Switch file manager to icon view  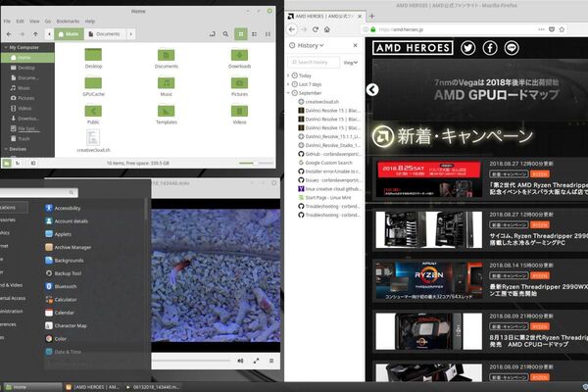coord(241,34)
